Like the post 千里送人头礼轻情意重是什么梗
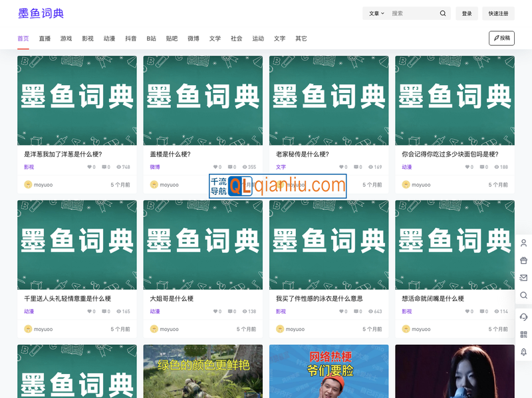This screenshot has height=398, width=532. point(88,310)
